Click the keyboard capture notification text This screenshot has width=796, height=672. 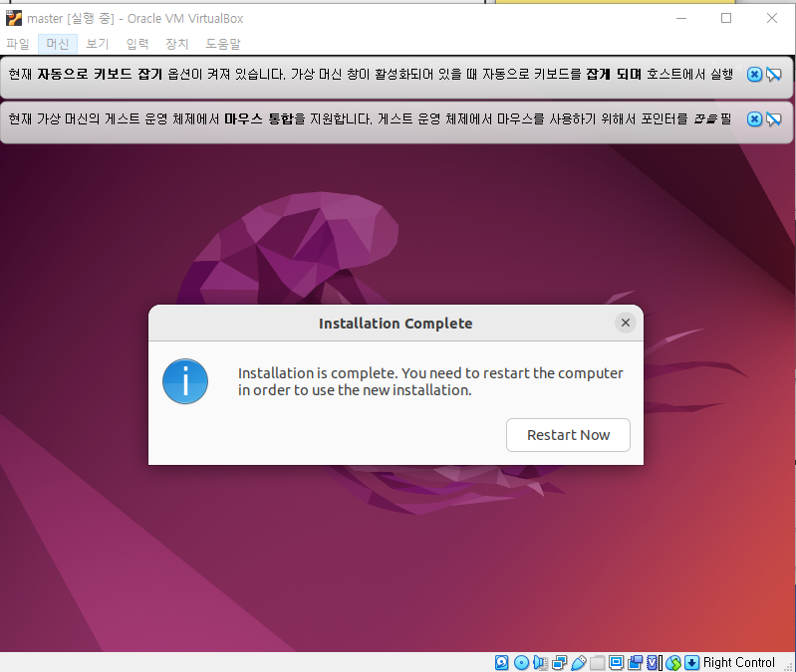pos(371,75)
